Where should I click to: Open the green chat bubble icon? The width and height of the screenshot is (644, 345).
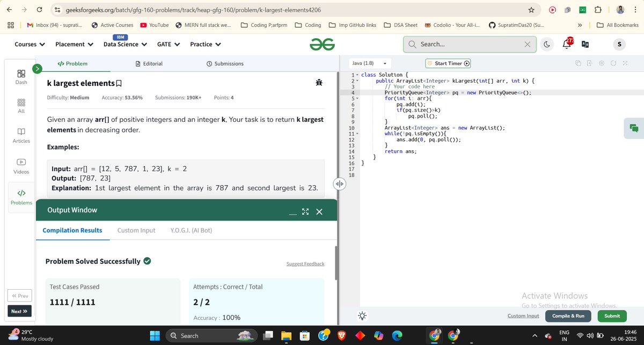click(634, 128)
